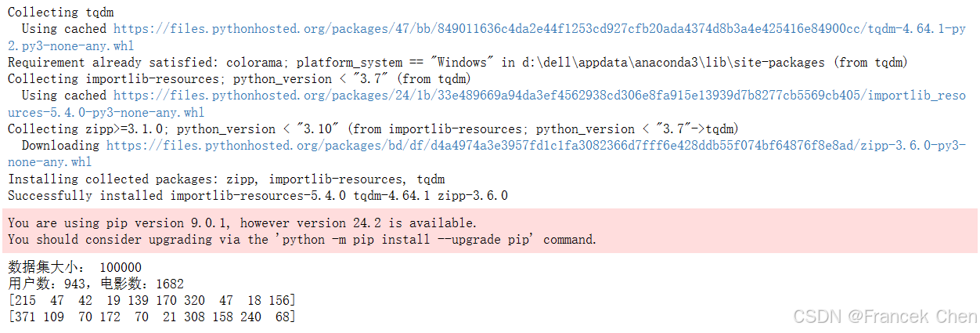Click the CSDN @Francek Chen watermark
The width and height of the screenshot is (980, 333).
(x=885, y=317)
